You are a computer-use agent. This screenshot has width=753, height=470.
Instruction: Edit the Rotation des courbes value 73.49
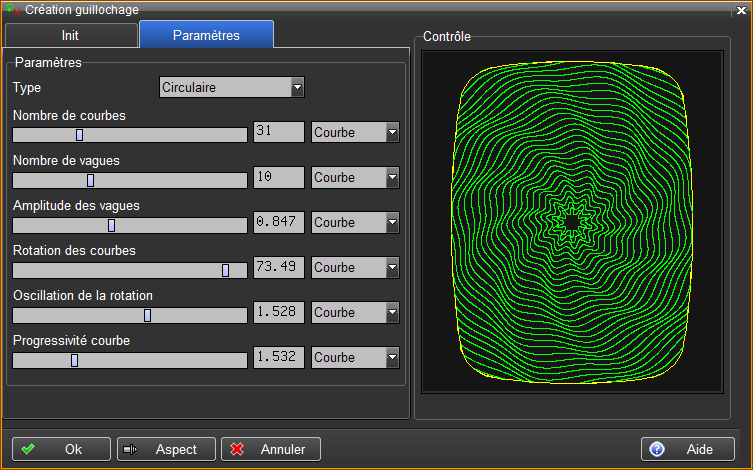point(279,267)
